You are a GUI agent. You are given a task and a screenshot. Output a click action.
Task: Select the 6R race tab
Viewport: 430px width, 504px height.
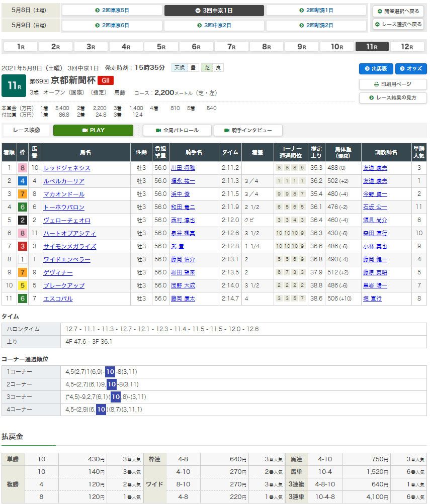click(x=196, y=47)
